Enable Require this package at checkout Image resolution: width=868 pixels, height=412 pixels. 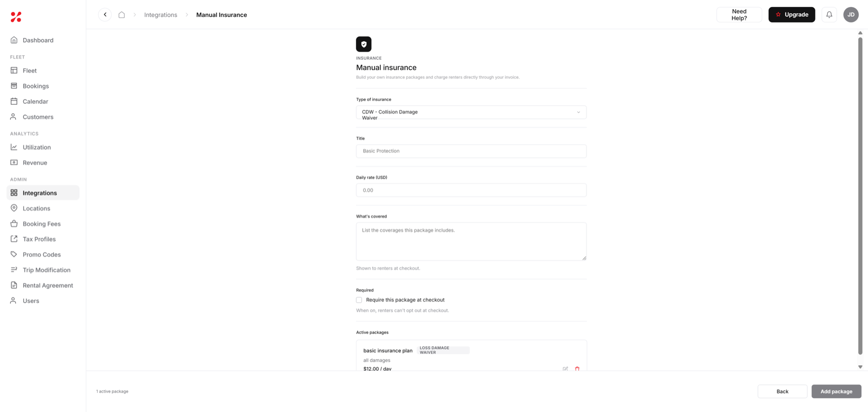coord(359,300)
